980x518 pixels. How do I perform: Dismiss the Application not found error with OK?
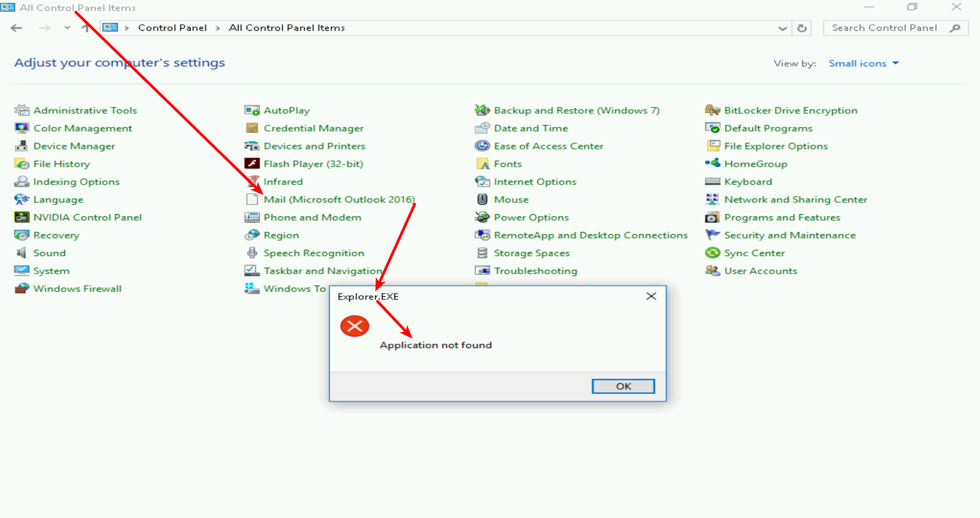[623, 386]
